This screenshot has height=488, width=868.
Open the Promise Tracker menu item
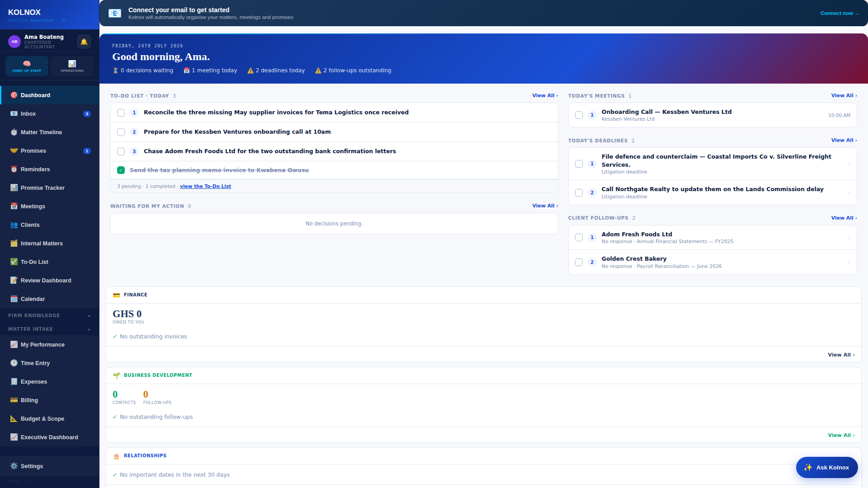point(49,188)
